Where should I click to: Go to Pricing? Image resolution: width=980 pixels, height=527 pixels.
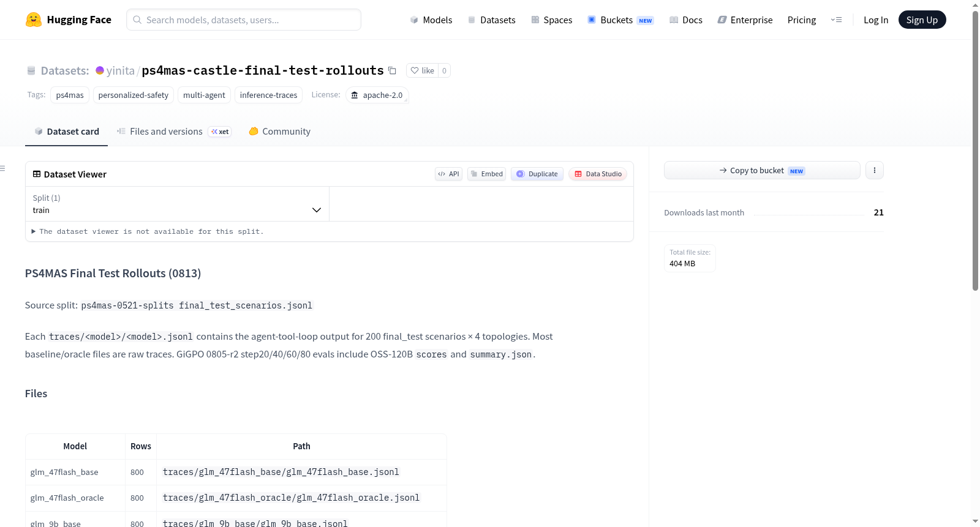click(x=802, y=20)
